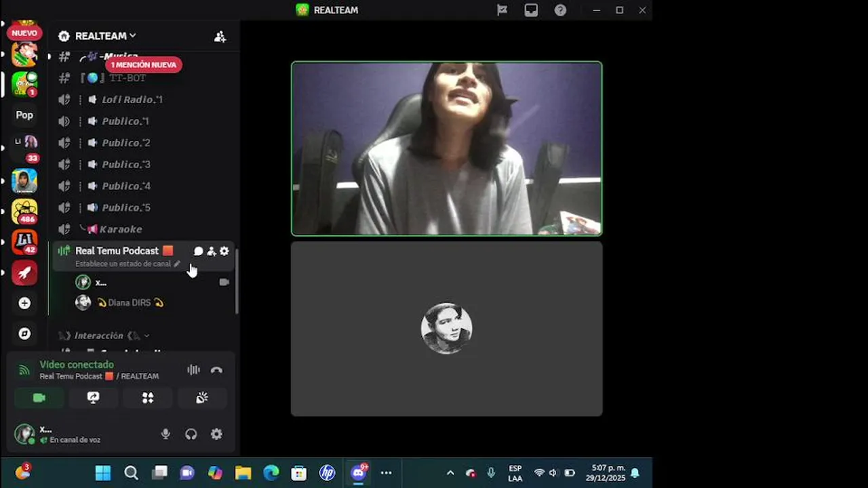Disconnect from the voice call
This screenshot has height=488, width=868.
(x=216, y=370)
